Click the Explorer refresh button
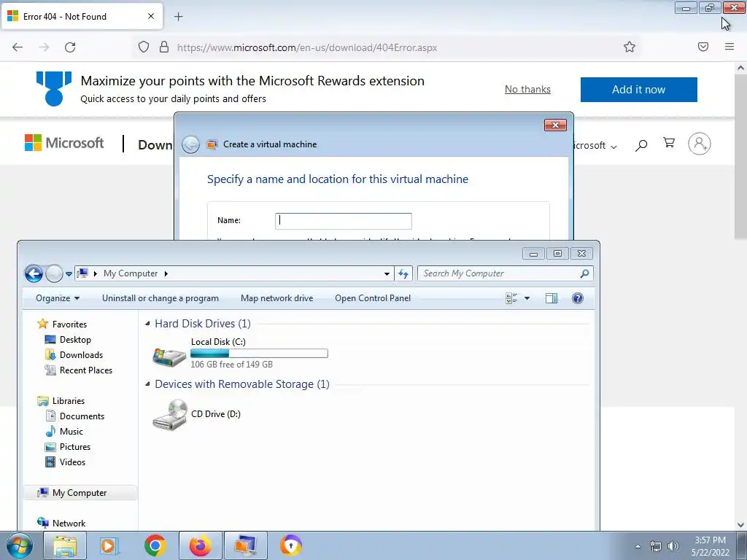The width and height of the screenshot is (747, 560). click(x=403, y=273)
